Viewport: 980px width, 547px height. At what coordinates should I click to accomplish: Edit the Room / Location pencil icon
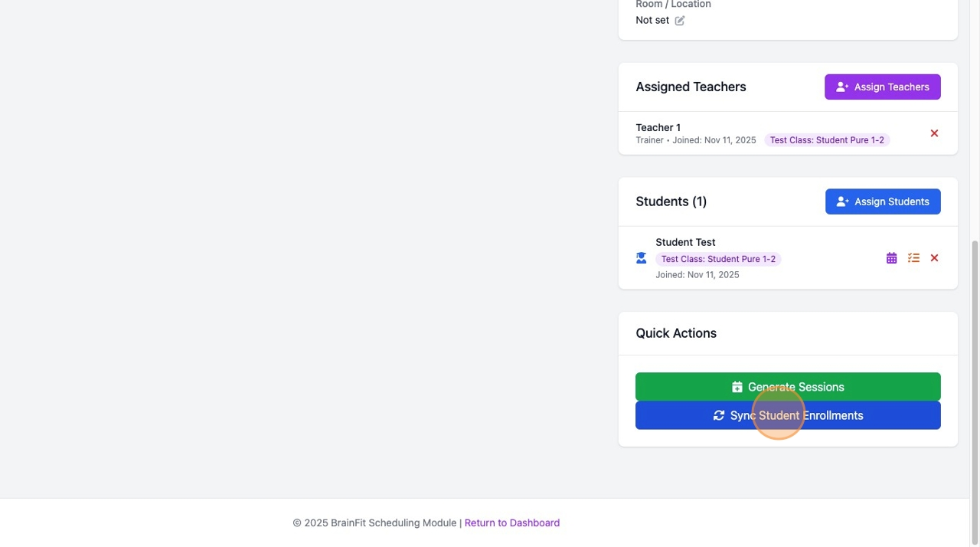(680, 21)
